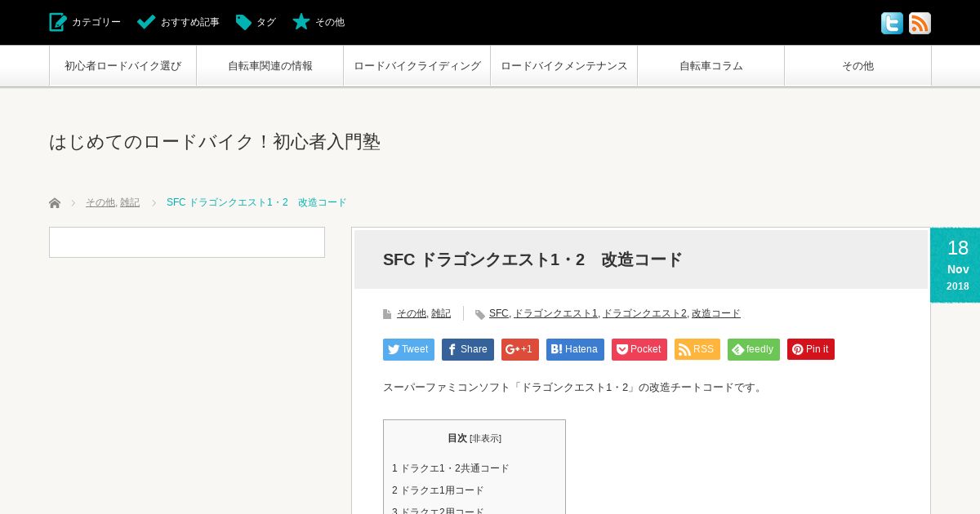Click the home icon in the breadcrumb
The width and height of the screenshot is (980, 514).
tap(55, 203)
